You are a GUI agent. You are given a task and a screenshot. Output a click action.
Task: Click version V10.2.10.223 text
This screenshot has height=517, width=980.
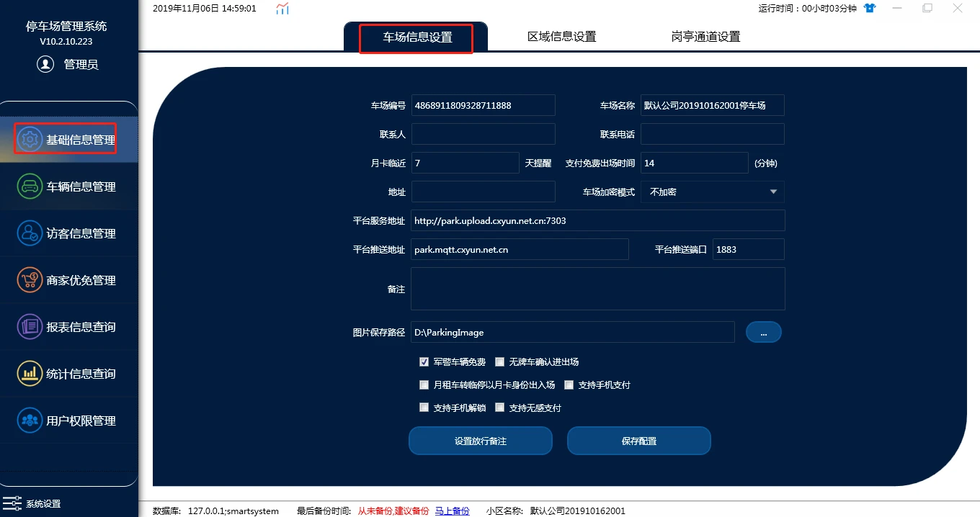(x=66, y=42)
